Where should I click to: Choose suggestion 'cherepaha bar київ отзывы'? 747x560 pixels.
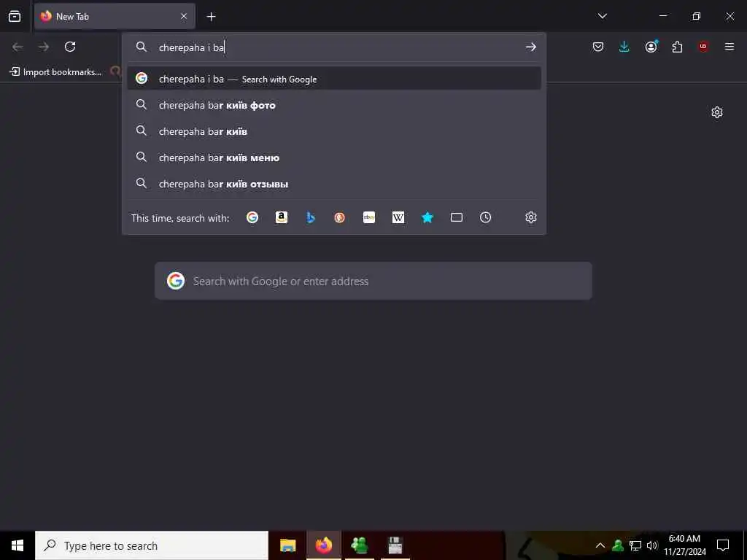[x=334, y=184]
